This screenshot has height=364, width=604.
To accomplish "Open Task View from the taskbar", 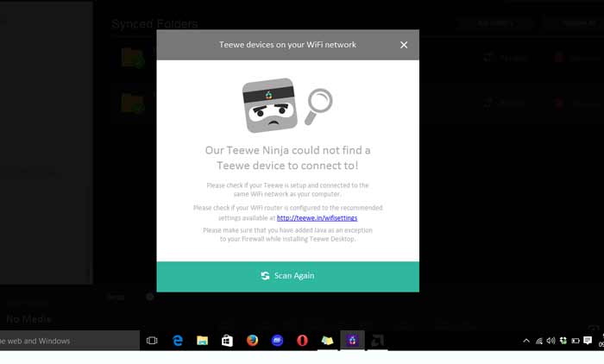I will pos(152,341).
